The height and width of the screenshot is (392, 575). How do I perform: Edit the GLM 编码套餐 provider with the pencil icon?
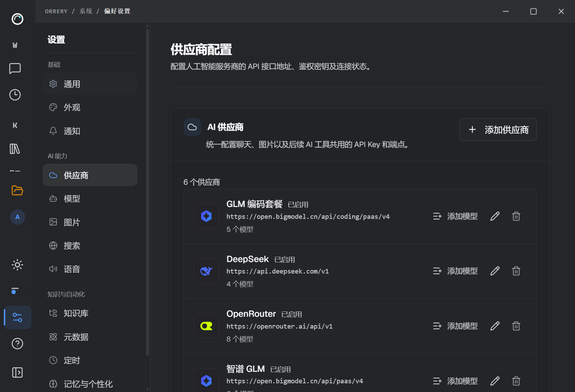coord(495,216)
